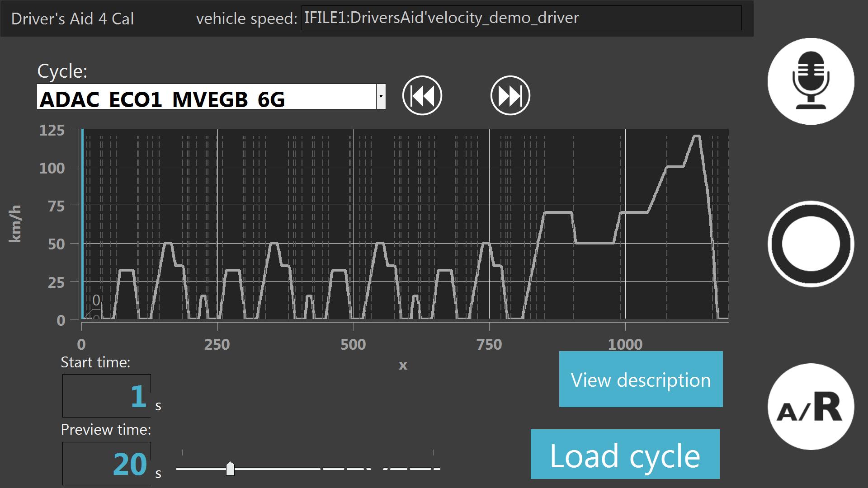Click the y-axis label 100

point(52,169)
